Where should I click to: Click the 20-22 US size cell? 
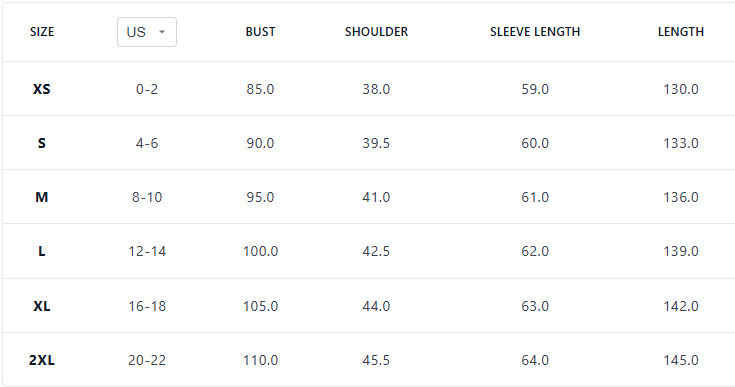coord(147,360)
